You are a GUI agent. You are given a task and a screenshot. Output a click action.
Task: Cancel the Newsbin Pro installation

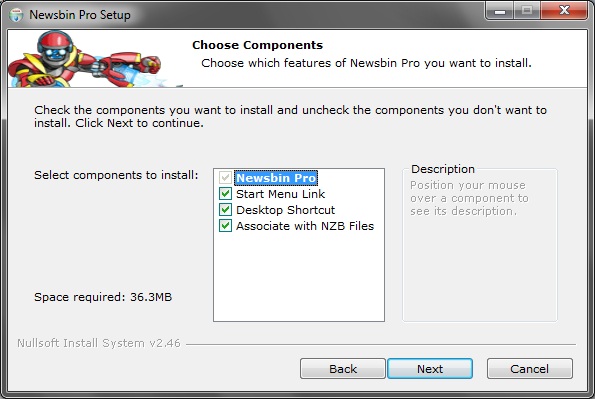530,369
